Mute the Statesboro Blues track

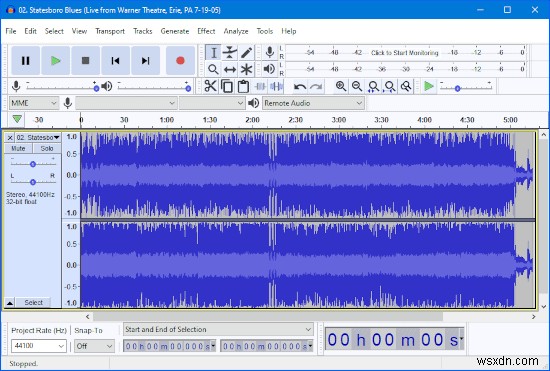18,148
